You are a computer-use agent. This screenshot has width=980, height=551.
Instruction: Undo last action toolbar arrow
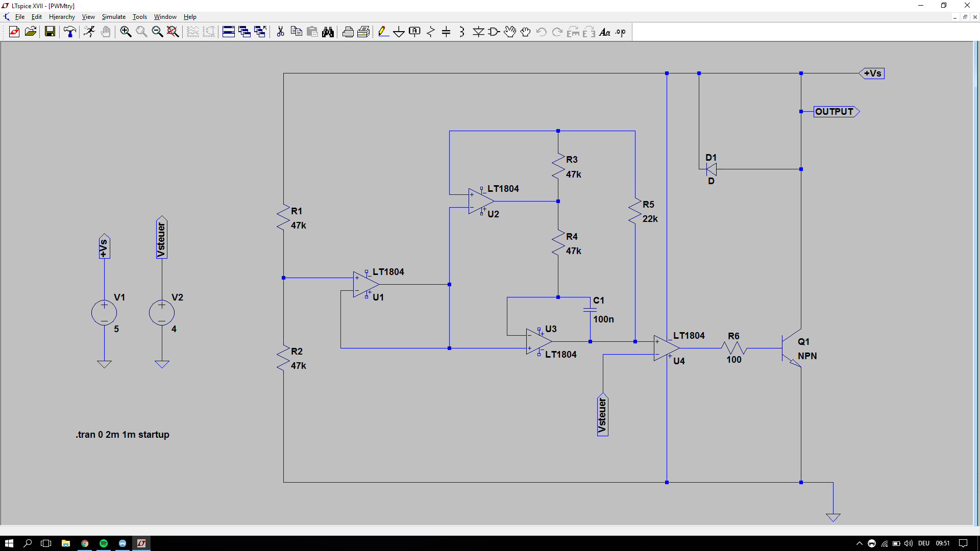542,32
